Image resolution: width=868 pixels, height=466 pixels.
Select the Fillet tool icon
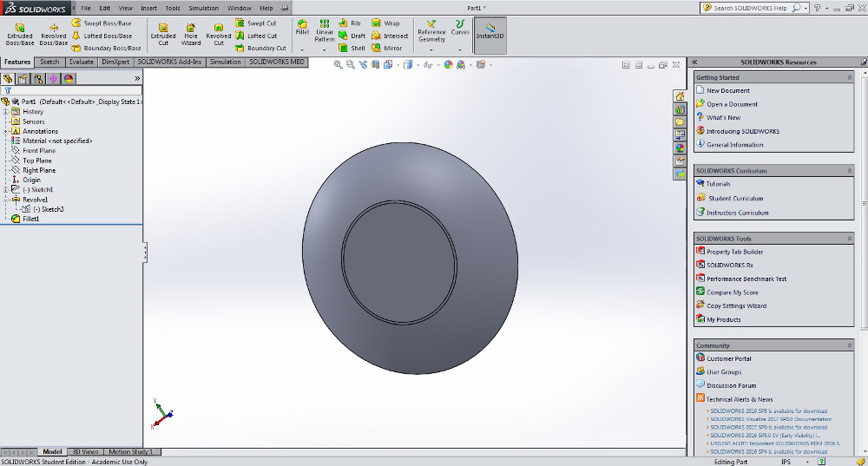302,23
